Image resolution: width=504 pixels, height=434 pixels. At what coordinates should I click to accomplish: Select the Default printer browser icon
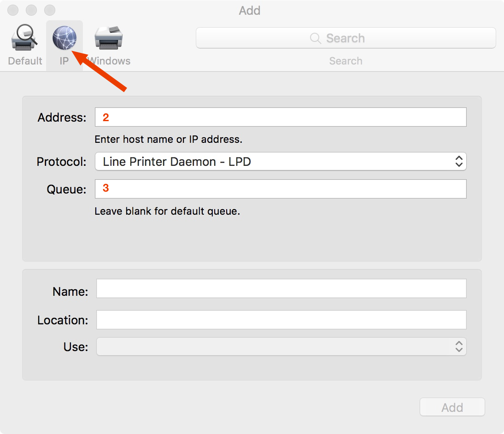click(x=24, y=38)
